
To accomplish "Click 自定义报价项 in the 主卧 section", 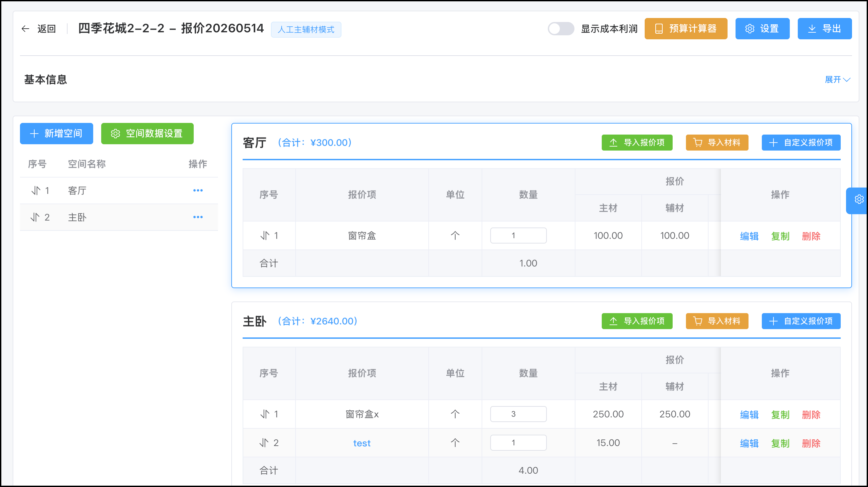I will point(801,321).
